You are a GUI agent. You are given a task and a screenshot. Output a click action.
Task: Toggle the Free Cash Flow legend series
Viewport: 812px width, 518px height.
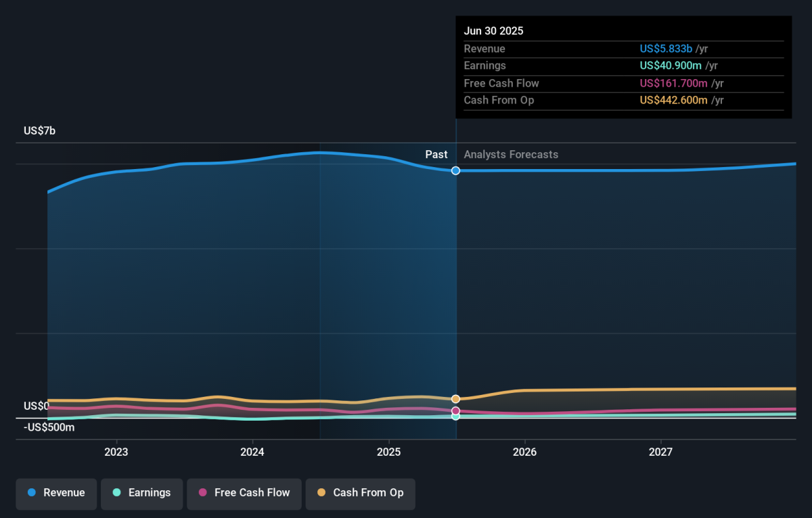coord(244,493)
